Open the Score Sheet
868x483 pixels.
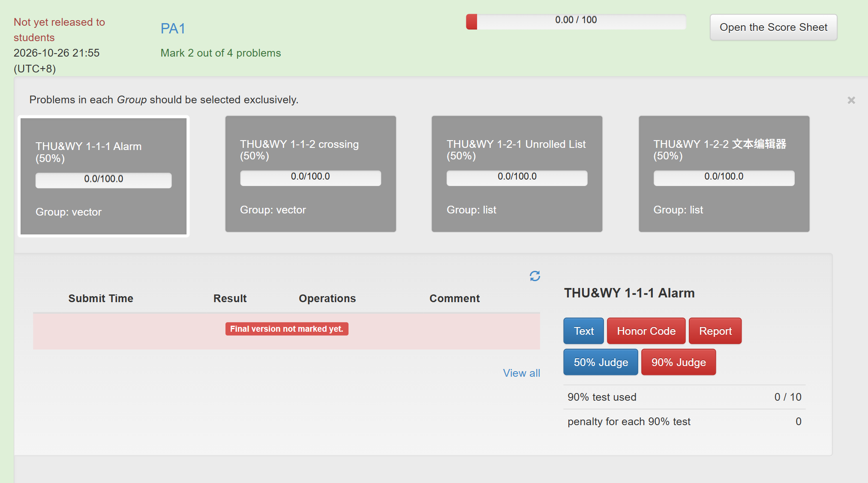pos(773,27)
